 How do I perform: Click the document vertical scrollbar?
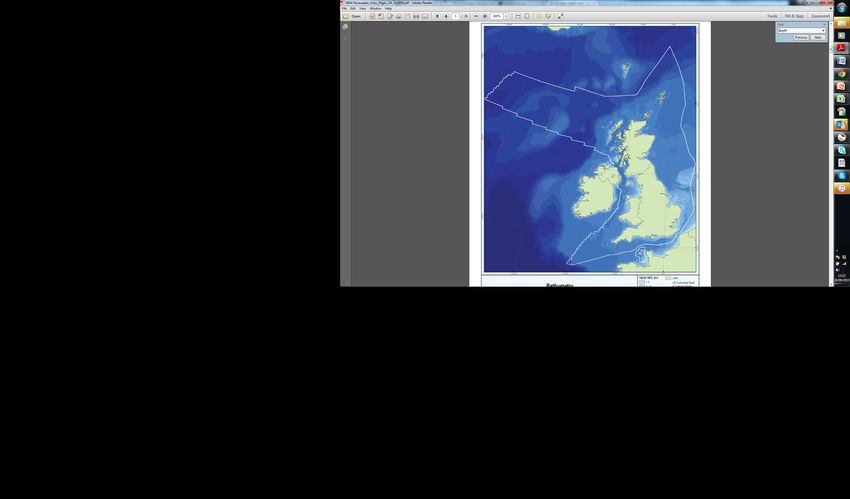pyautogui.click(x=831, y=154)
